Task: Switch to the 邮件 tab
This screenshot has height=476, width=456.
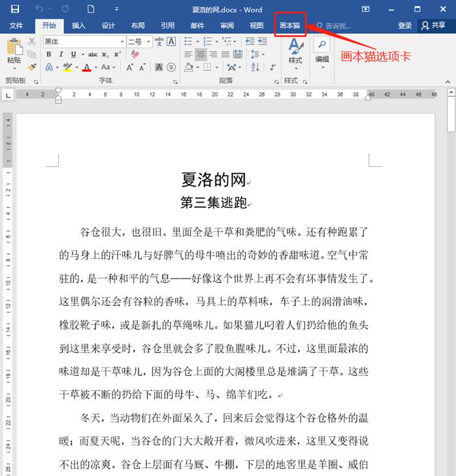Action: click(x=197, y=25)
